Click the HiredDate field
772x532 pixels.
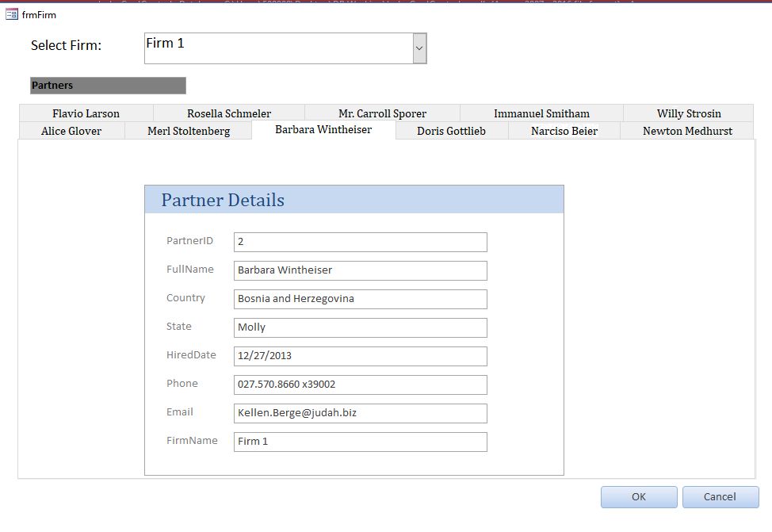[361, 356]
